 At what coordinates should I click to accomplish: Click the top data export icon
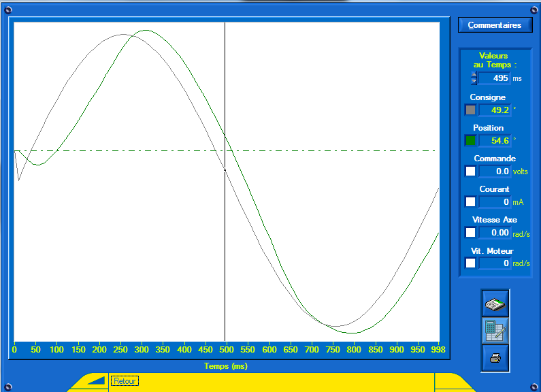click(x=495, y=304)
